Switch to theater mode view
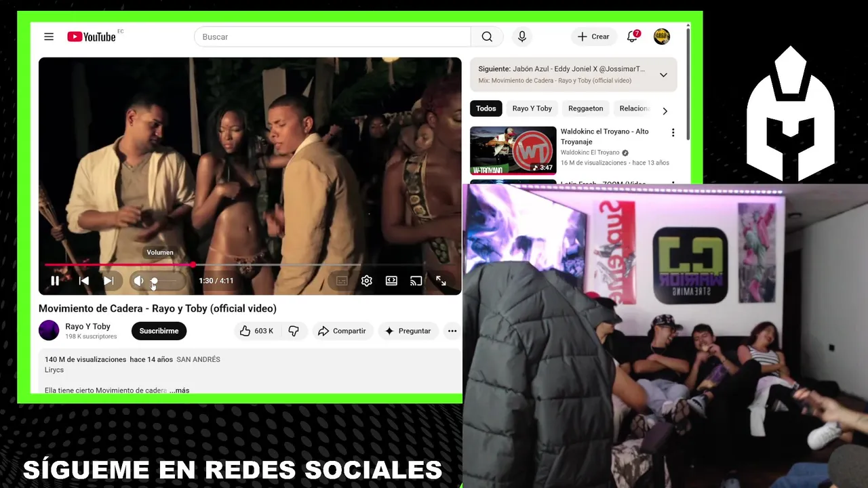Image resolution: width=868 pixels, height=488 pixels. [x=391, y=281]
